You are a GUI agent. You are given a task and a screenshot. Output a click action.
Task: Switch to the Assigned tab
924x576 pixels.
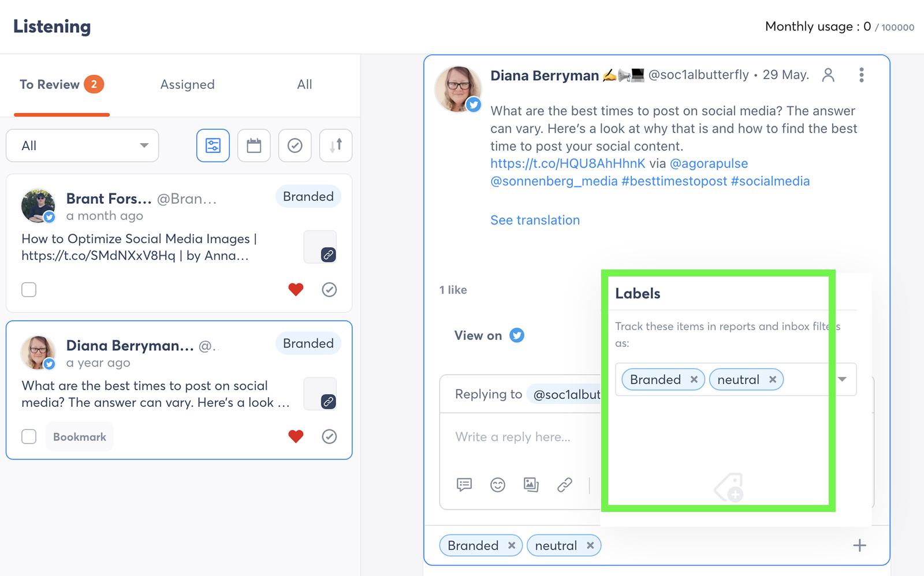tap(187, 85)
